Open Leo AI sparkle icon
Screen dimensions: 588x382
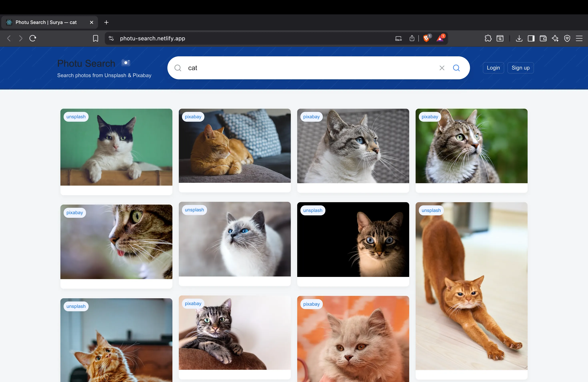click(555, 38)
